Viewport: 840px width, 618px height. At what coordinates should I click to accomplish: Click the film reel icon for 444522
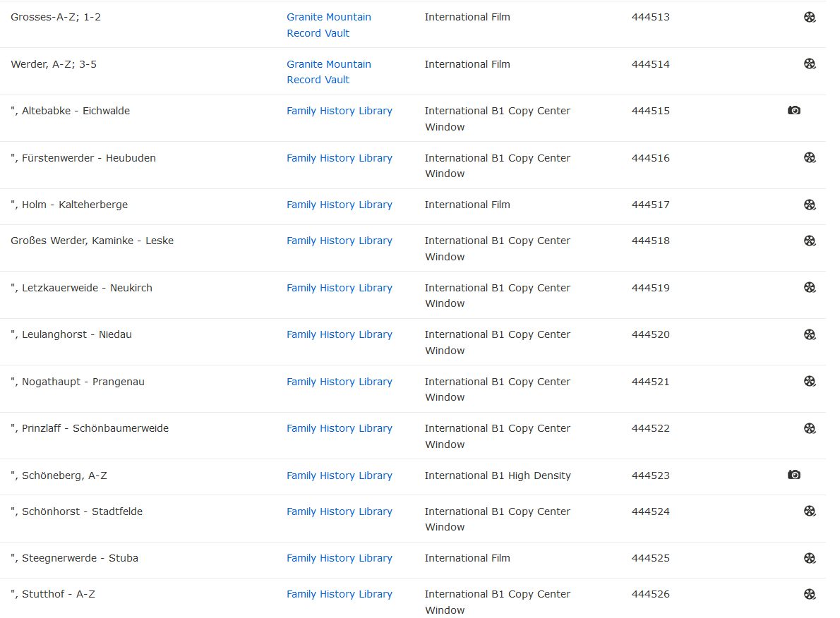[810, 429]
